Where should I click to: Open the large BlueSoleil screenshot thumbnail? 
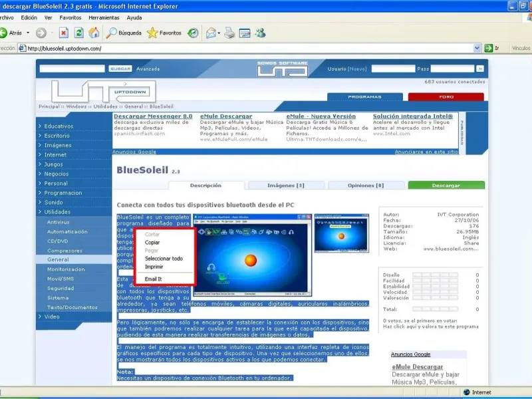[252, 255]
